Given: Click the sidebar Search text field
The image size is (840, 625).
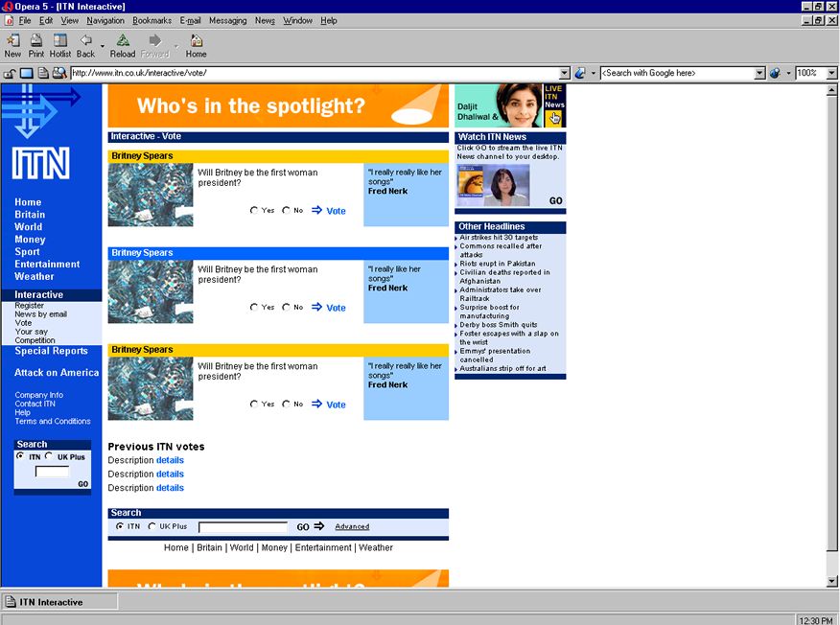Looking at the screenshot, I should click(52, 472).
